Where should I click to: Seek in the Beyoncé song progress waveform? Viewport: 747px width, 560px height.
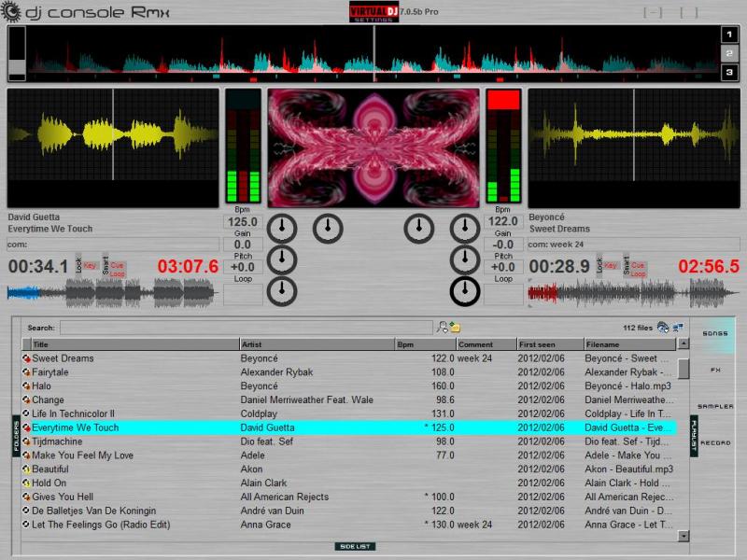coord(634,292)
